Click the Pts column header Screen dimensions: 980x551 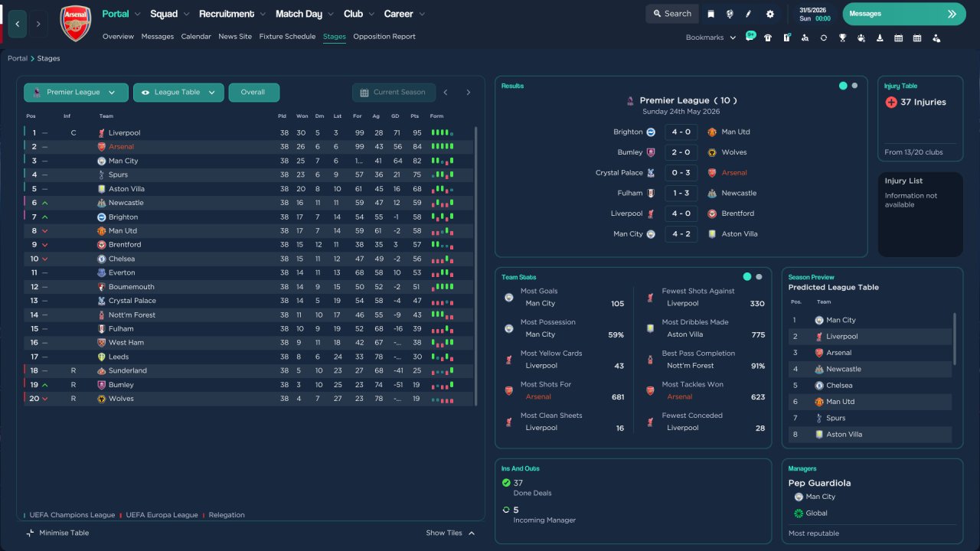pyautogui.click(x=414, y=116)
